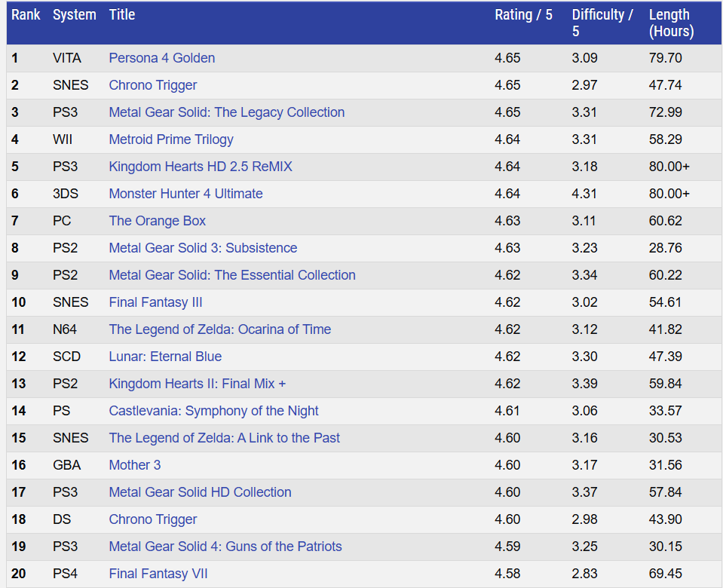Click the System column header
723x588 pixels.
click(x=74, y=15)
